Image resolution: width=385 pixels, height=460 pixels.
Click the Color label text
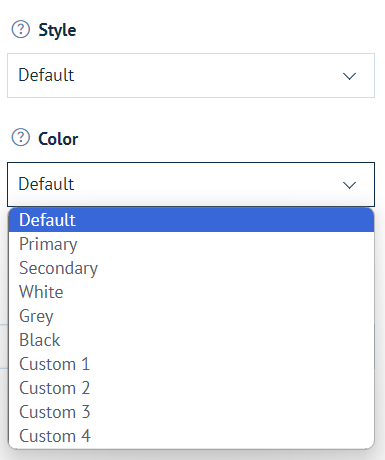tap(58, 139)
